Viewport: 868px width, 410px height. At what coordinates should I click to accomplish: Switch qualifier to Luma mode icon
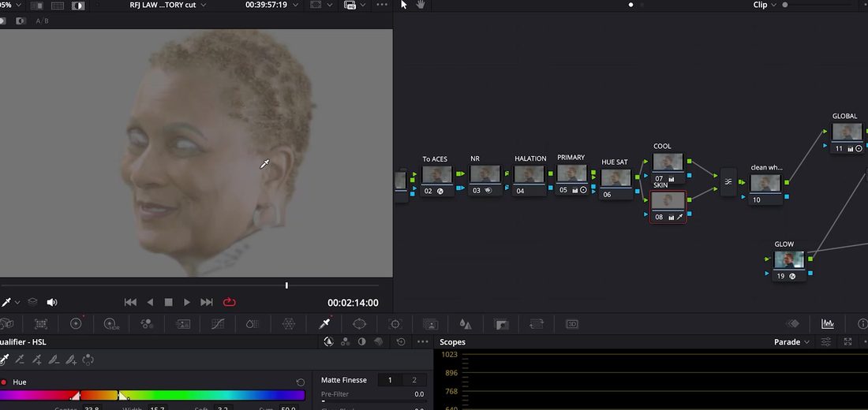(361, 342)
